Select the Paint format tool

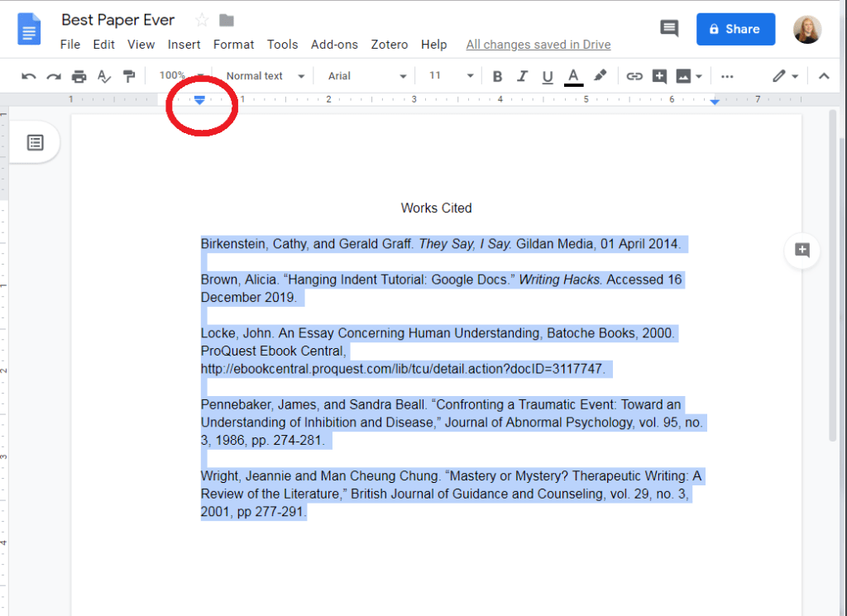point(129,76)
